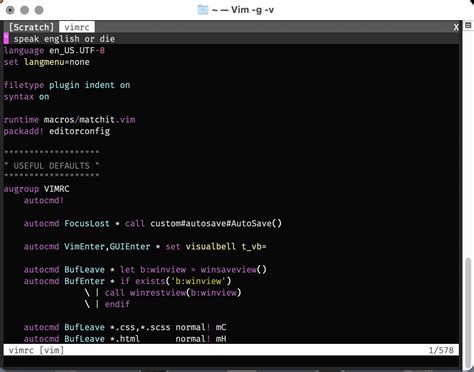The image size is (474, 372).
Task: Click the magenta cursor block on line one
Action: point(6,39)
